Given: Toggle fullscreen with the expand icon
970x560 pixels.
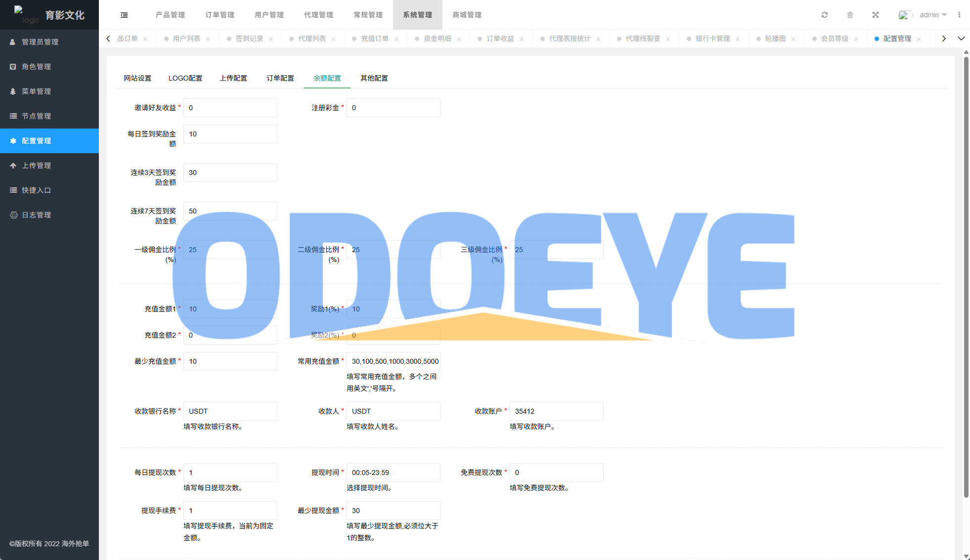Looking at the screenshot, I should [x=876, y=15].
